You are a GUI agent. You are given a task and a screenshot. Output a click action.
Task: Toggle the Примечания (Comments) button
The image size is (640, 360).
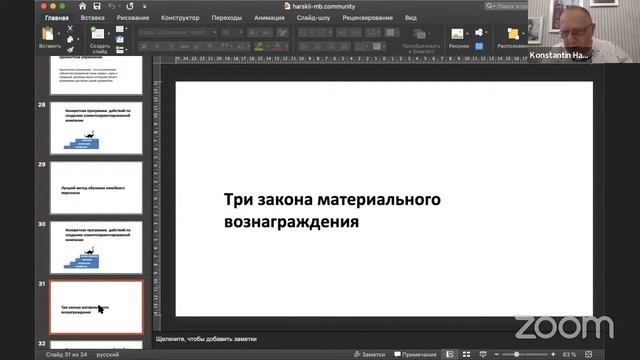pos(415,354)
